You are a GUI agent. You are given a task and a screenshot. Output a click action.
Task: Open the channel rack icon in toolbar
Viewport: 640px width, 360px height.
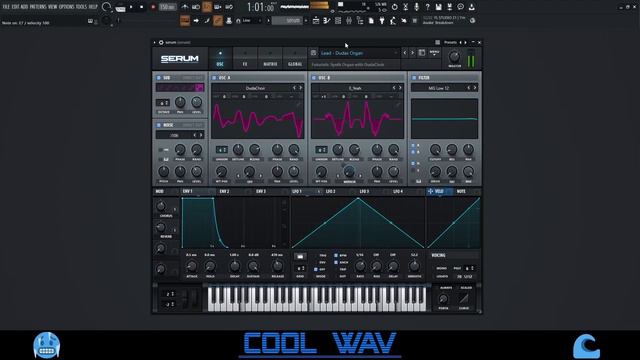338,20
